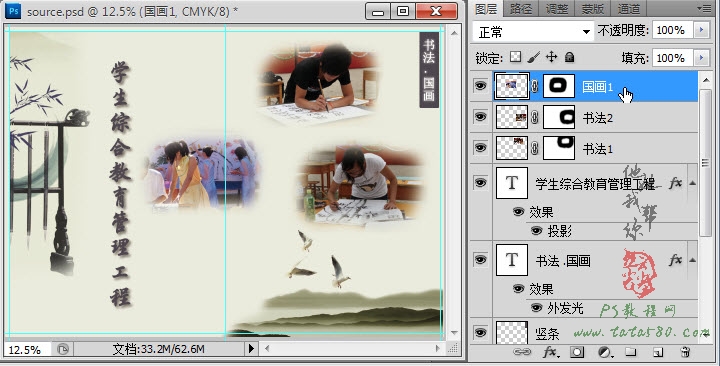Enable lock image pixels brush icon
The image size is (720, 366).
coord(534,57)
